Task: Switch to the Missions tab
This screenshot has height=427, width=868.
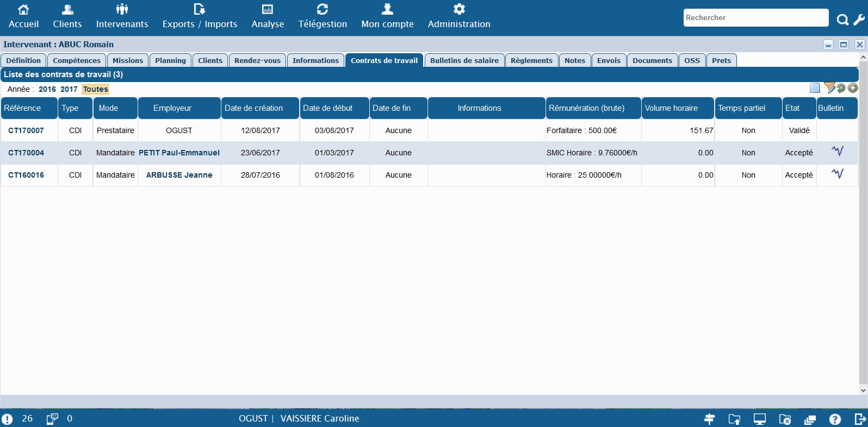Action: [x=128, y=60]
